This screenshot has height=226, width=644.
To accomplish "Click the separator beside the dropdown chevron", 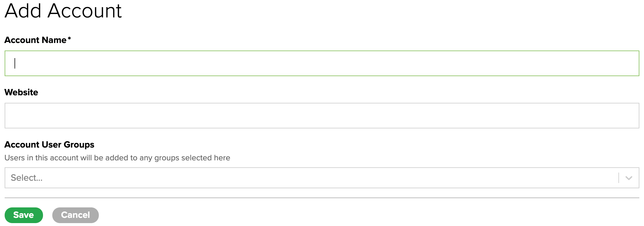I will 619,178.
